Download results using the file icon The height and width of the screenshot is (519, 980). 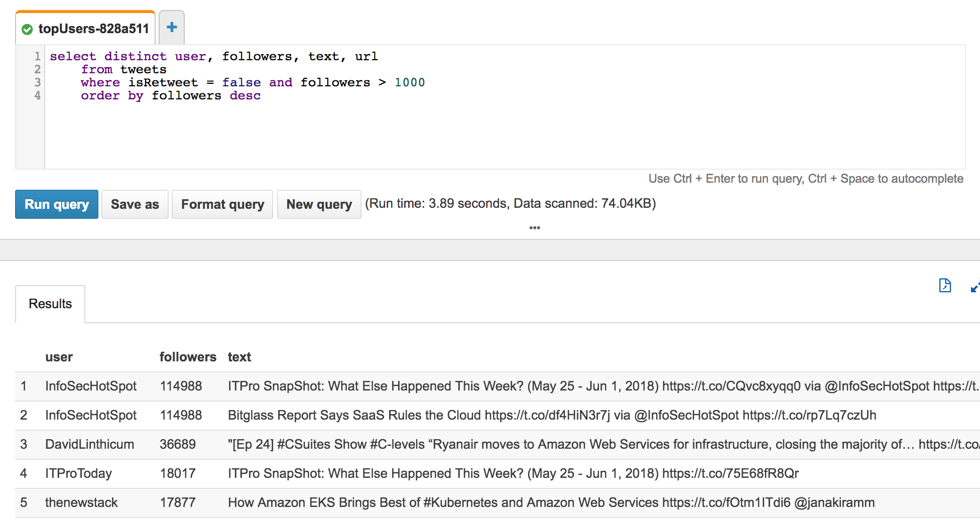pos(945,286)
